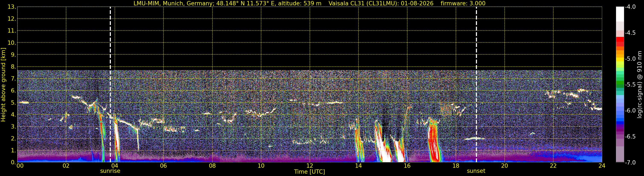Click the 'sunrise' label below the axis
This screenshot has height=176, width=644.
click(110, 171)
